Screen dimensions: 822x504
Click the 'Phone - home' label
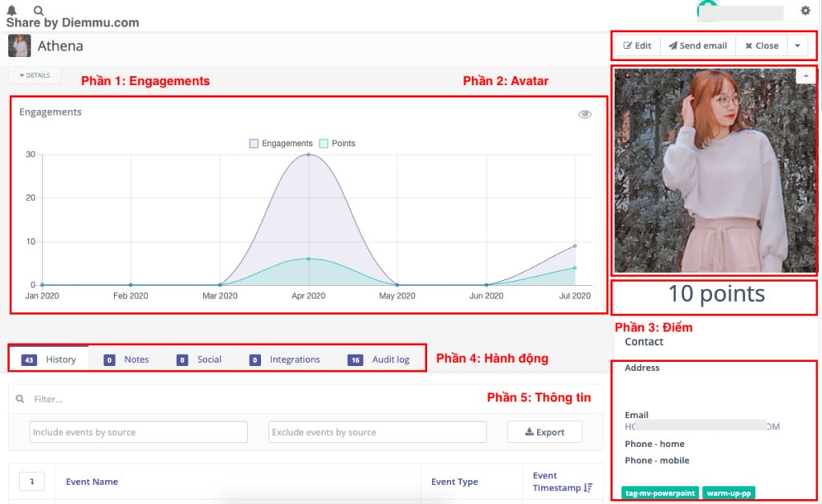[654, 444]
